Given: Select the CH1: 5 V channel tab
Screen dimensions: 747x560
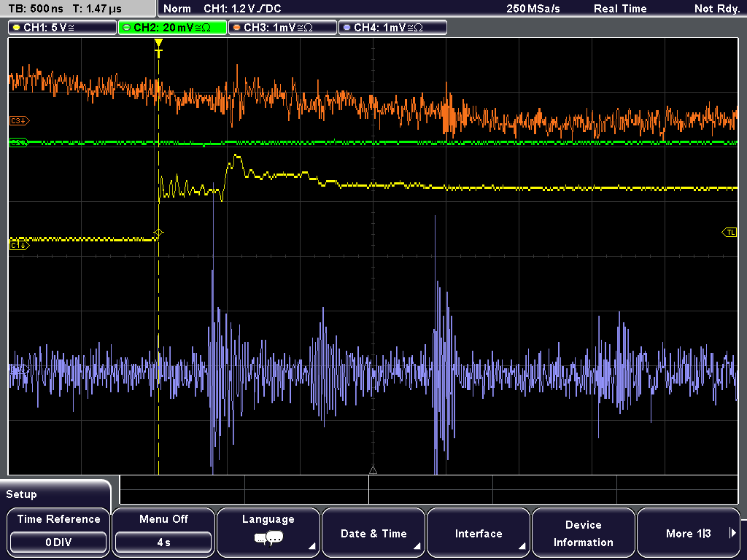Looking at the screenshot, I should pyautogui.click(x=63, y=28).
